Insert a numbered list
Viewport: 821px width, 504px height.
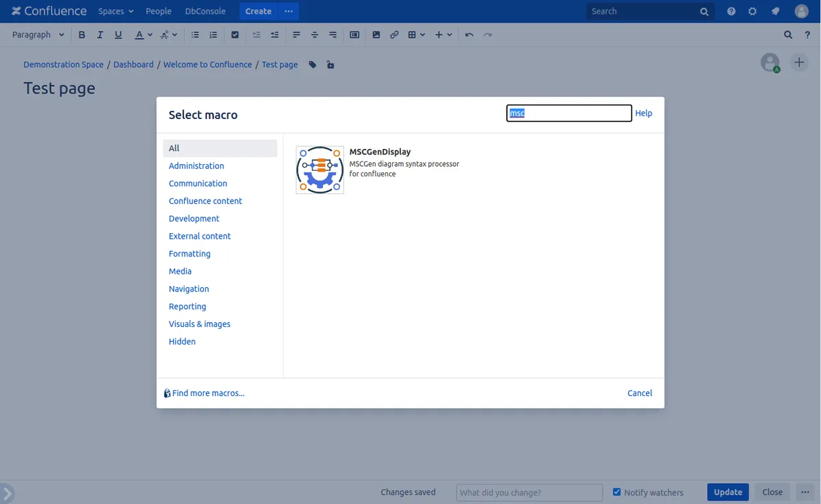[x=213, y=35]
